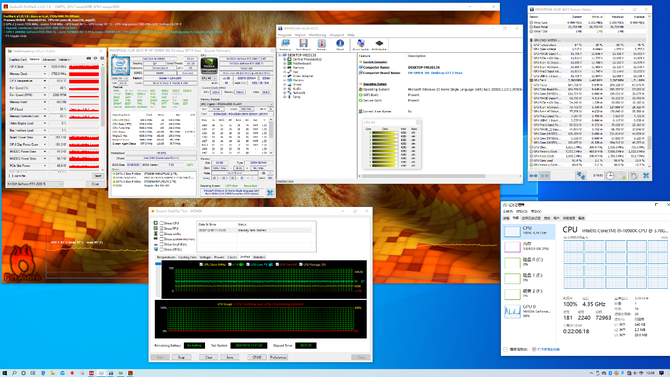The width and height of the screenshot is (670, 377).
Task: Toggle the Stress system memory checkbox
Action: click(162, 239)
